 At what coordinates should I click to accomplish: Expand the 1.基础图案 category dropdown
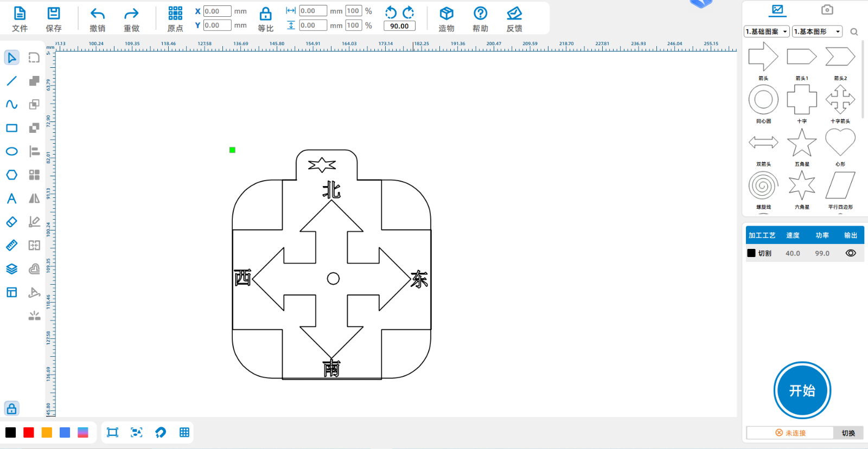[x=767, y=32]
